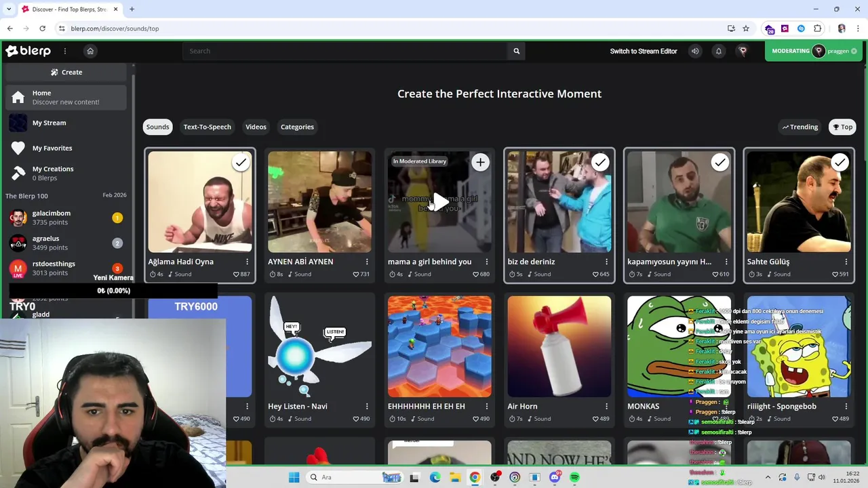
Task: Open options menu for kapamıyosun yayını
Action: coord(726,262)
